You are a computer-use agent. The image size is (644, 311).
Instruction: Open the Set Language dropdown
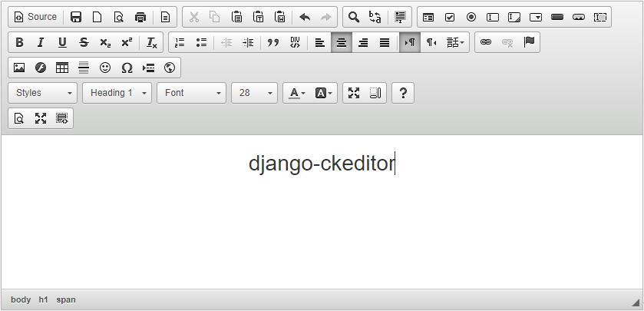coord(455,42)
